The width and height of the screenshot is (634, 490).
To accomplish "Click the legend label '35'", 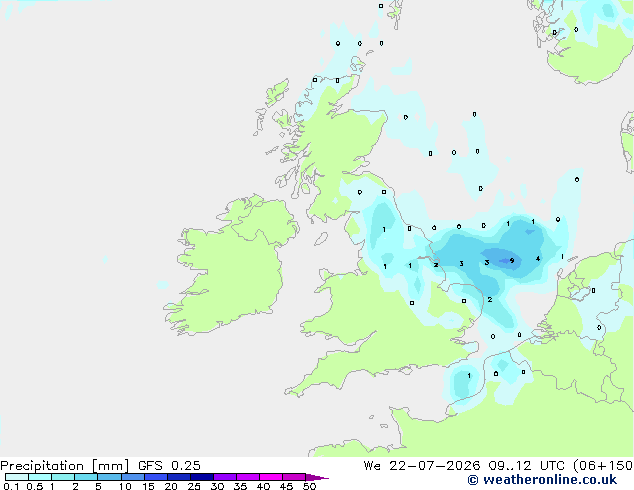I will pyautogui.click(x=240, y=486).
